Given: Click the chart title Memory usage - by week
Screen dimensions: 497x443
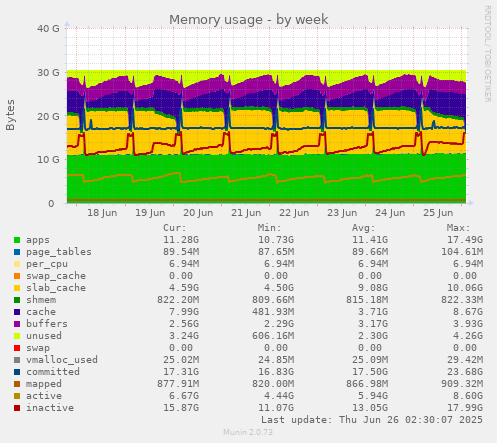Looking at the screenshot, I should pos(249,20).
